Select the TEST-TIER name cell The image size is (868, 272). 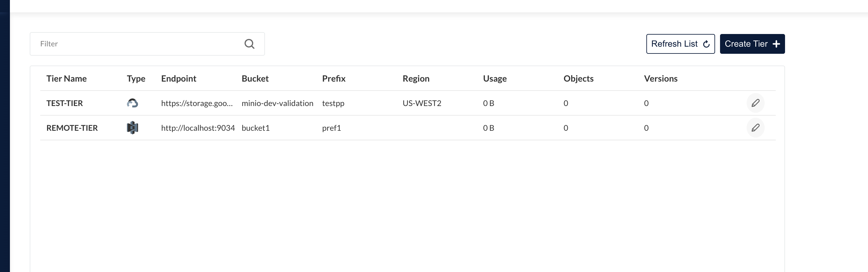point(64,103)
